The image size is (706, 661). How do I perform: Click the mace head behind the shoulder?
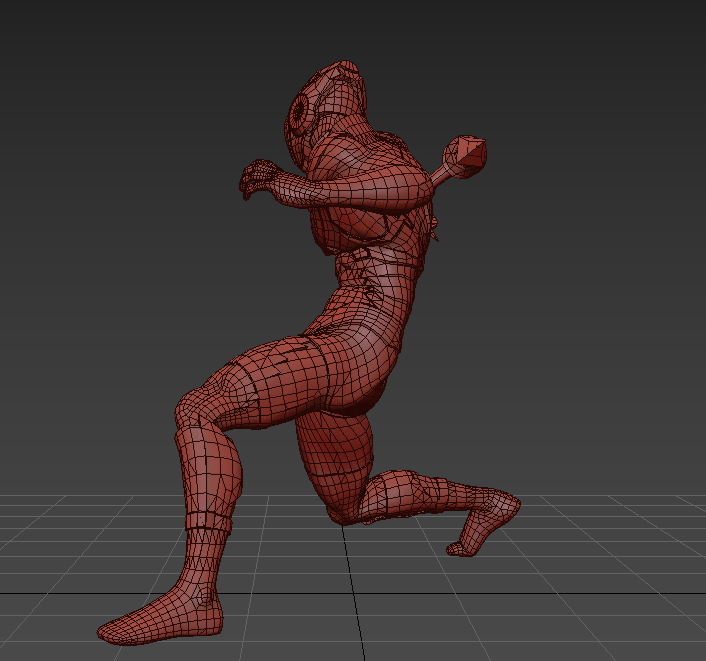point(465,155)
